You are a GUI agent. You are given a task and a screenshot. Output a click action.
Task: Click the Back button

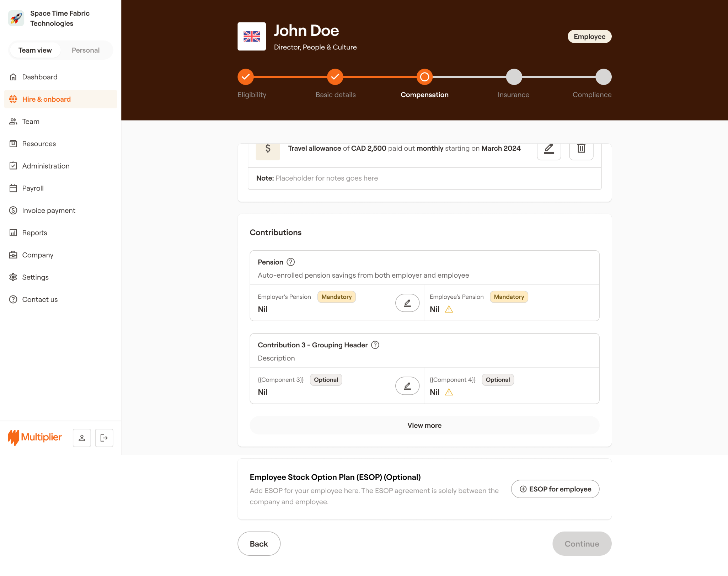coord(259,544)
